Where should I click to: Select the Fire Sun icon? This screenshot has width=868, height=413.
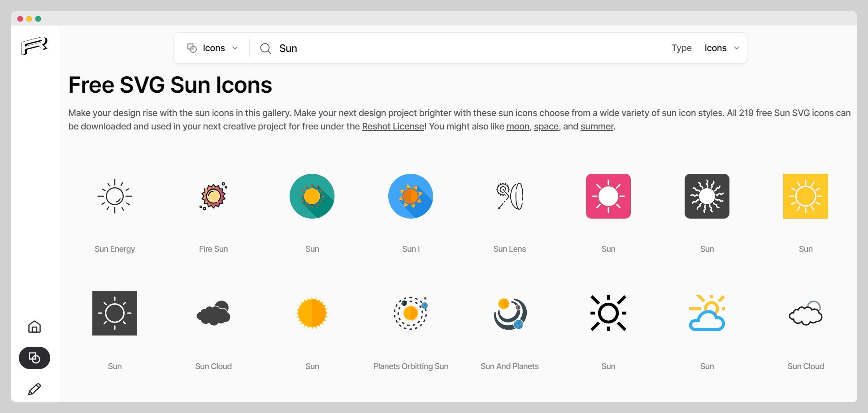(x=213, y=196)
